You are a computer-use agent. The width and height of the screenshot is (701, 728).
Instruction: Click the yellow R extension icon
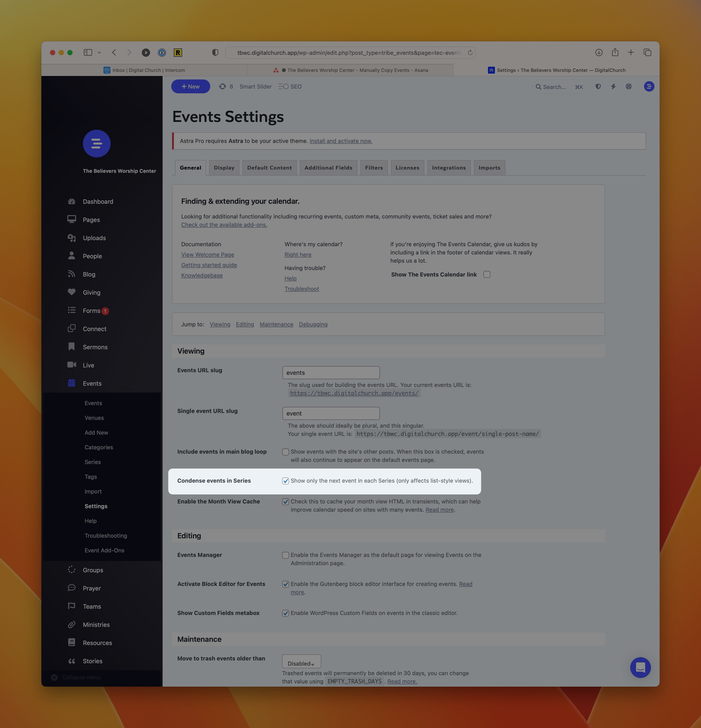click(178, 53)
